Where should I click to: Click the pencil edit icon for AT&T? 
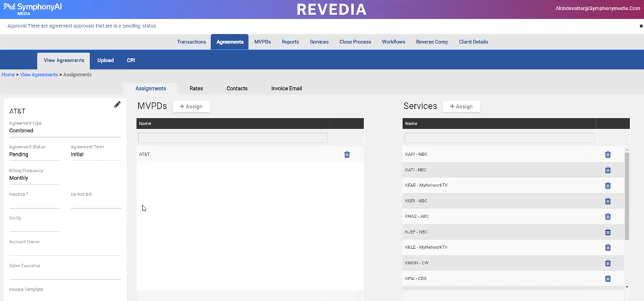[x=118, y=104]
